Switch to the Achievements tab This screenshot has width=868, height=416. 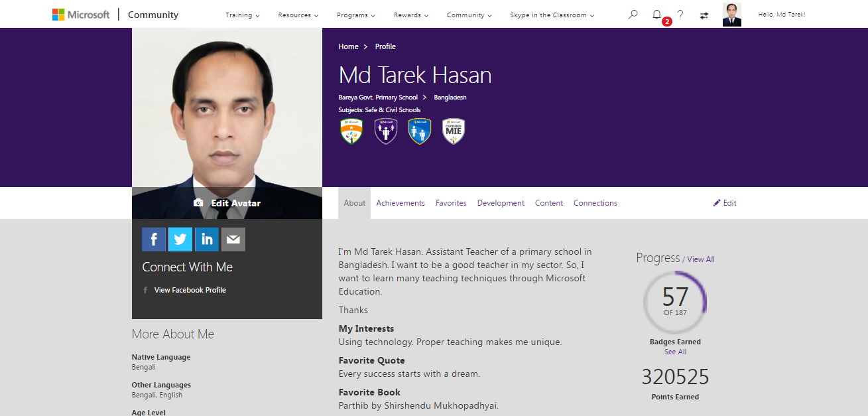click(x=401, y=203)
